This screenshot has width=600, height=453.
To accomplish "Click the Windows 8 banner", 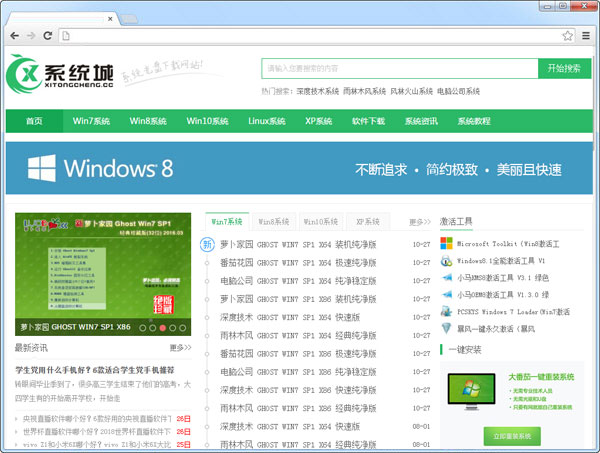I will click(299, 168).
